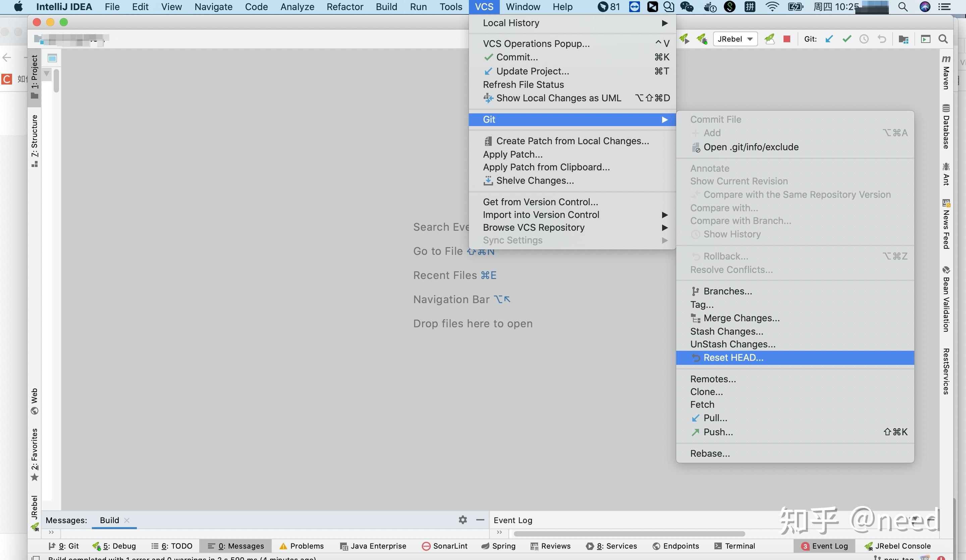Click the Git update project arrow icon
The height and width of the screenshot is (560, 966).
coord(829,39)
